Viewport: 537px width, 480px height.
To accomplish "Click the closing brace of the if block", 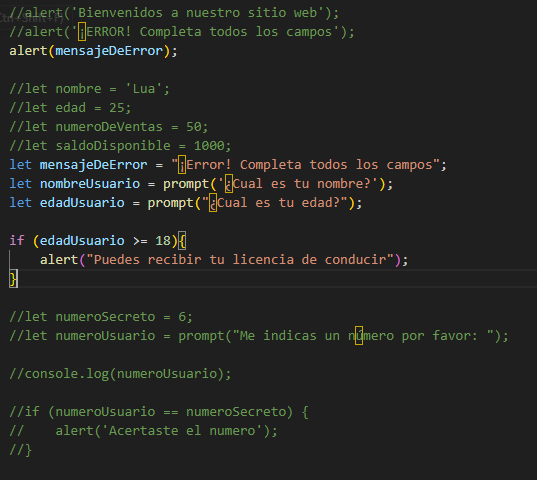I will (x=13, y=279).
